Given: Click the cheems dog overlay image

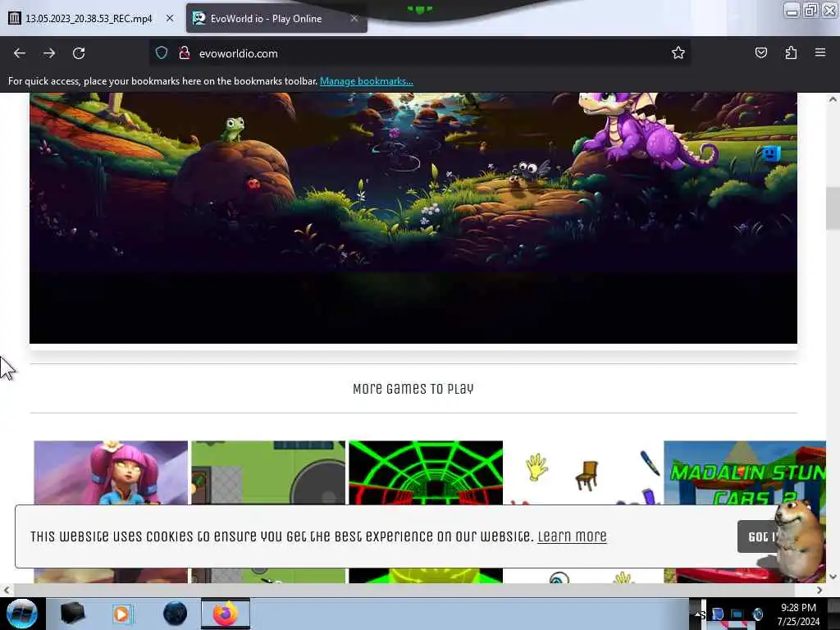Looking at the screenshot, I should tap(798, 541).
